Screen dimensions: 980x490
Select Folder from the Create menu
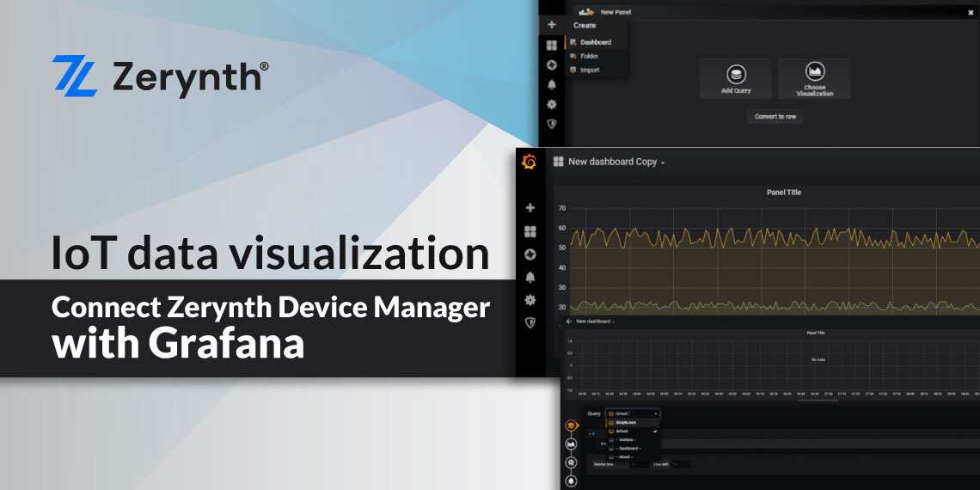(x=590, y=56)
